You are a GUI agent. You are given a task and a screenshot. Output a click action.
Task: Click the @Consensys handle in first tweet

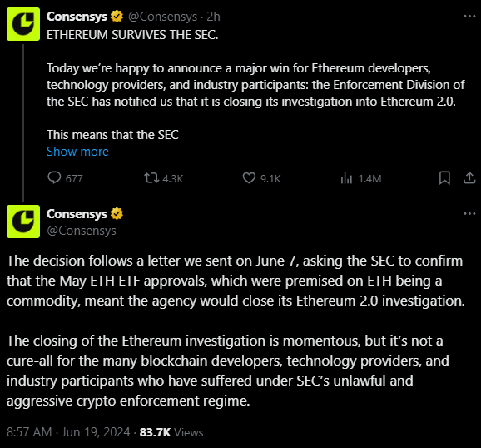click(x=162, y=17)
